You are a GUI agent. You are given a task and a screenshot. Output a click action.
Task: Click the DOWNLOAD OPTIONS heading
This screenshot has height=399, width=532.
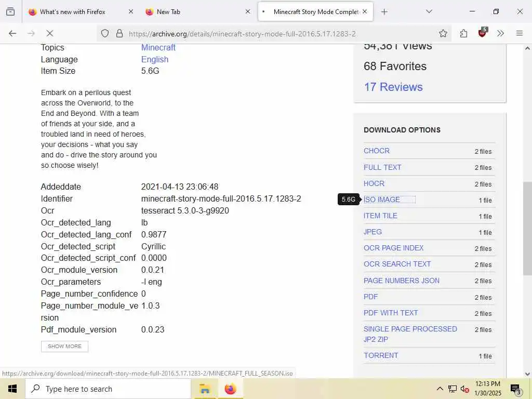[x=402, y=130]
